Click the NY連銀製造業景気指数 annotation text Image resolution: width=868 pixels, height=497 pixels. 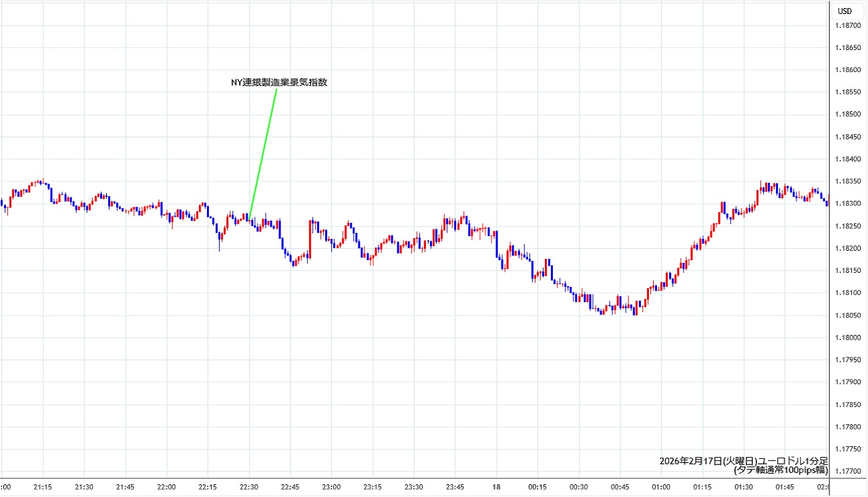click(278, 83)
